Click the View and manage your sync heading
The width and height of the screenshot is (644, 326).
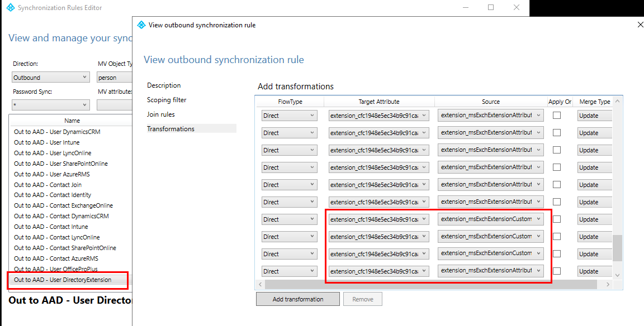pyautogui.click(x=70, y=38)
